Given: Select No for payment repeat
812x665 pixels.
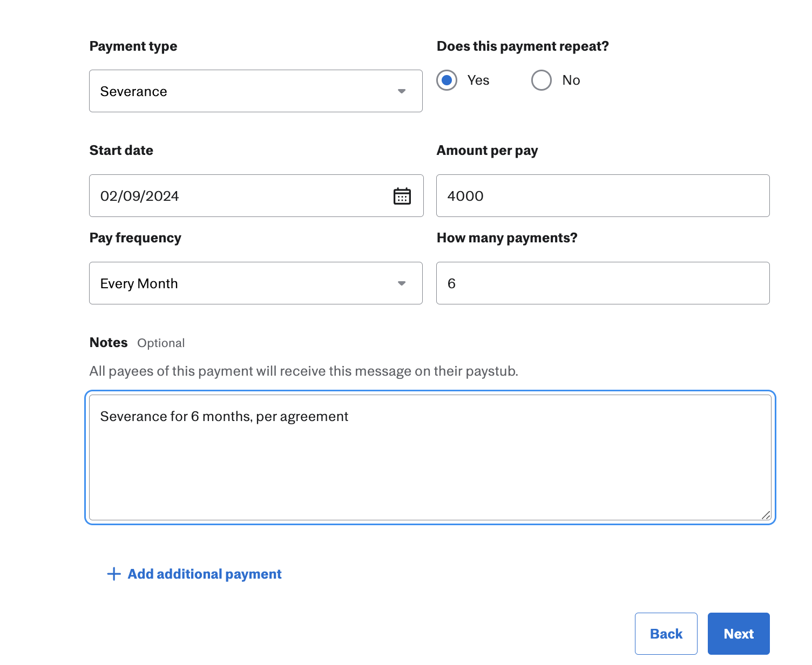Looking at the screenshot, I should pos(542,80).
